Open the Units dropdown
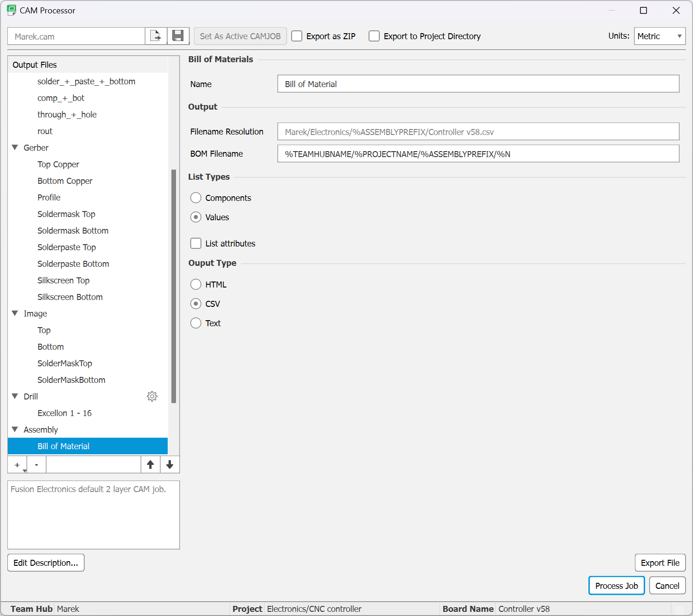 pyautogui.click(x=659, y=36)
